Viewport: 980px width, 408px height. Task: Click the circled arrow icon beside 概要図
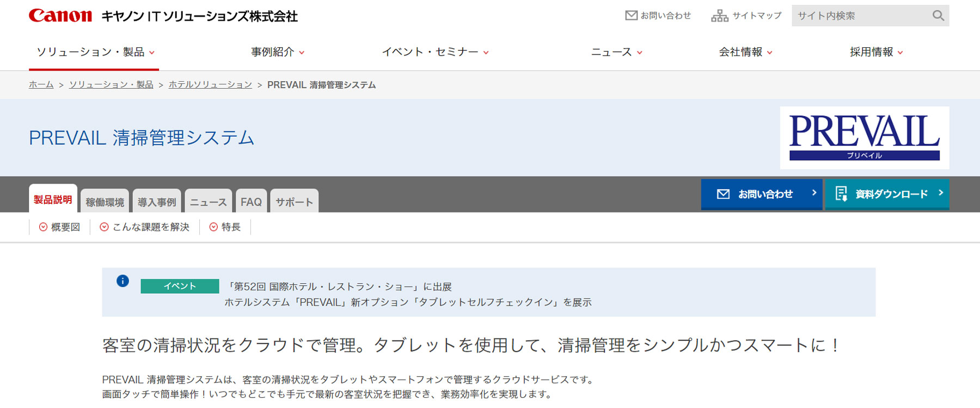43,227
